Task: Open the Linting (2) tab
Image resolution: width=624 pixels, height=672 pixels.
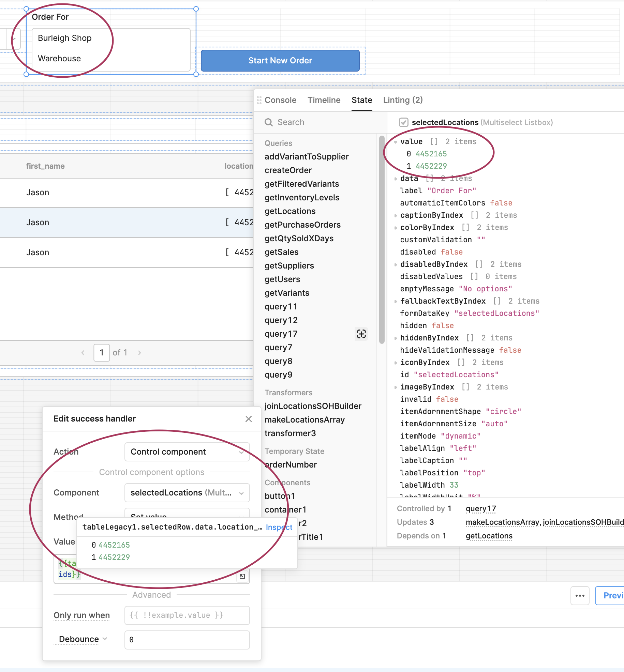Action: [x=403, y=100]
